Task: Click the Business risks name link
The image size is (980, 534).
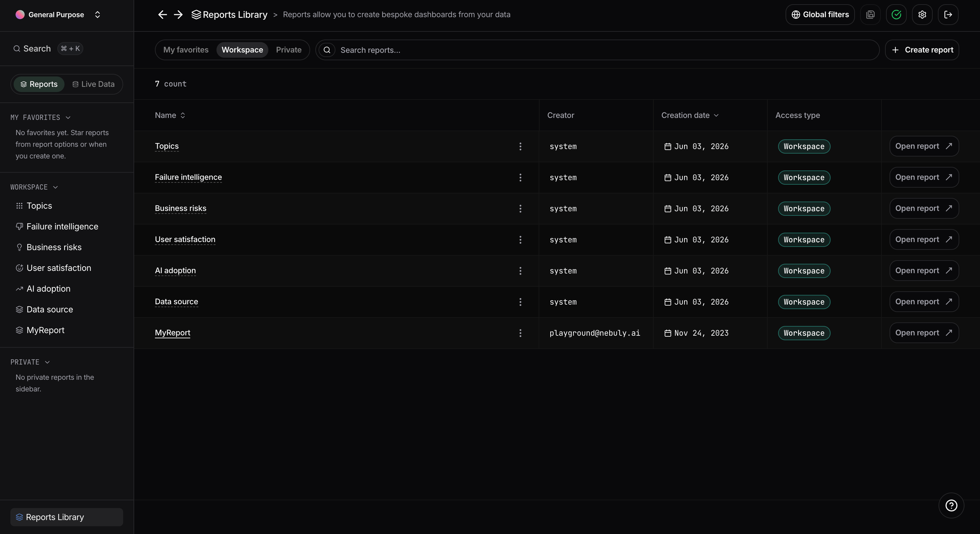Action: point(180,208)
